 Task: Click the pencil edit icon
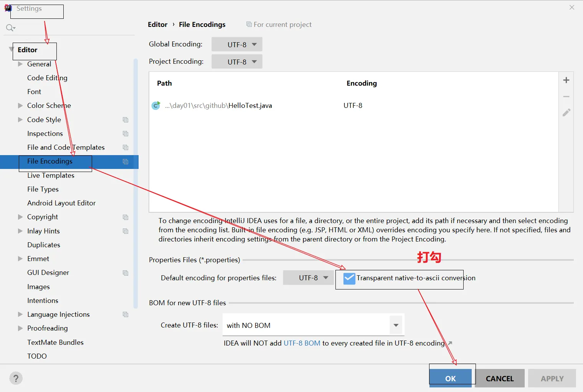click(x=566, y=112)
